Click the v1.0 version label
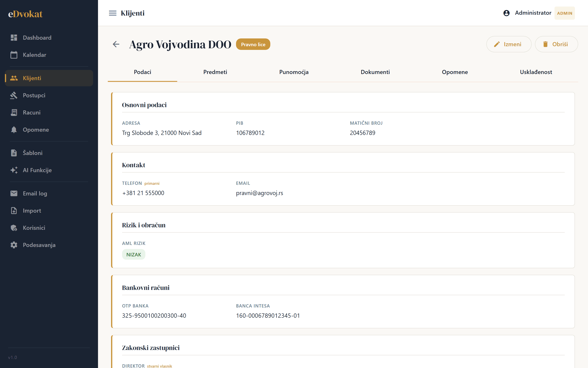The height and width of the screenshot is (368, 588). (12, 358)
